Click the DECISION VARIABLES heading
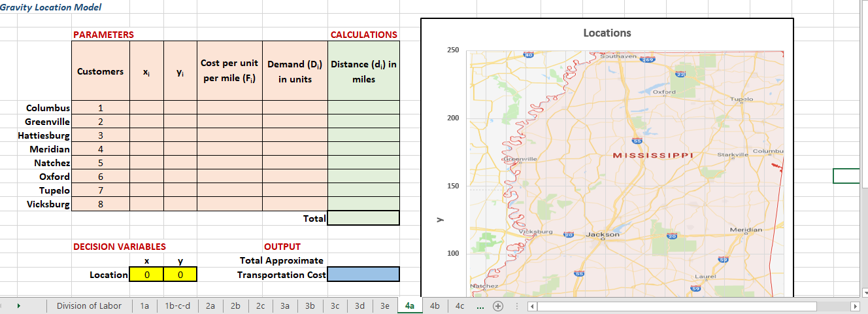Image resolution: width=868 pixels, height=314 pixels. (x=119, y=247)
